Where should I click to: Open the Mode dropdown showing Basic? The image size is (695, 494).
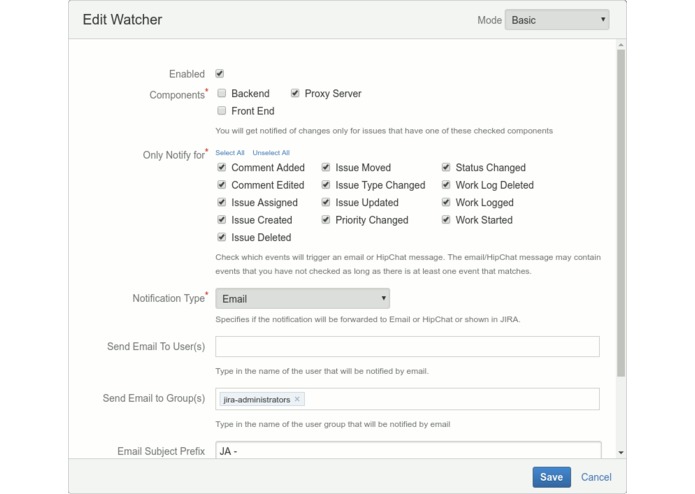[x=557, y=20]
